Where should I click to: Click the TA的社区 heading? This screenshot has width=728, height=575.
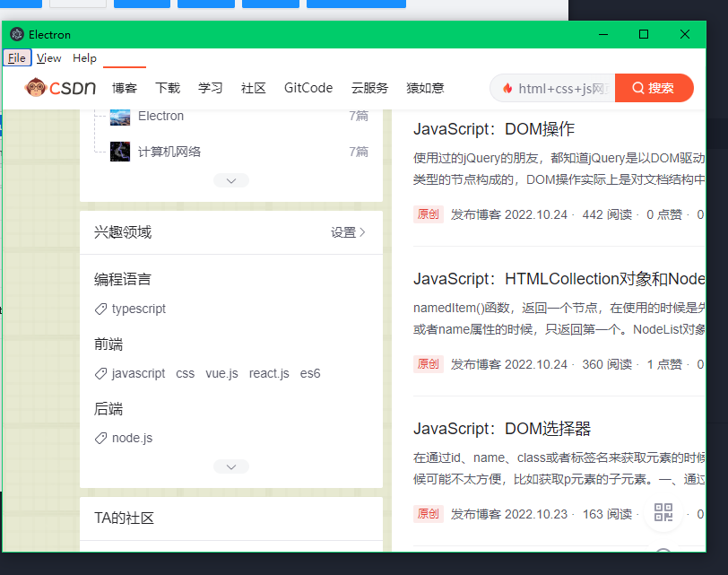124,518
